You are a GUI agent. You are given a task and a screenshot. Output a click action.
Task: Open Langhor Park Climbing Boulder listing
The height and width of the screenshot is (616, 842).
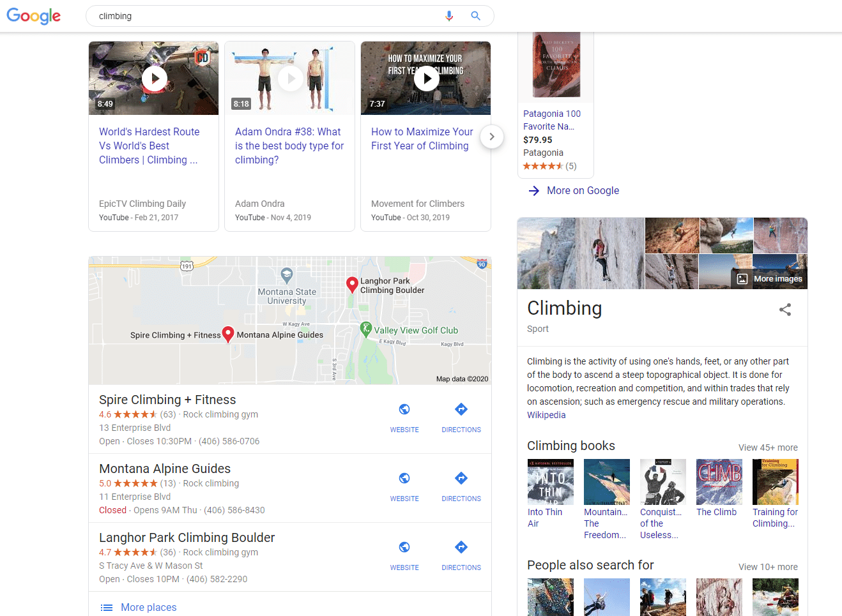[x=187, y=537]
